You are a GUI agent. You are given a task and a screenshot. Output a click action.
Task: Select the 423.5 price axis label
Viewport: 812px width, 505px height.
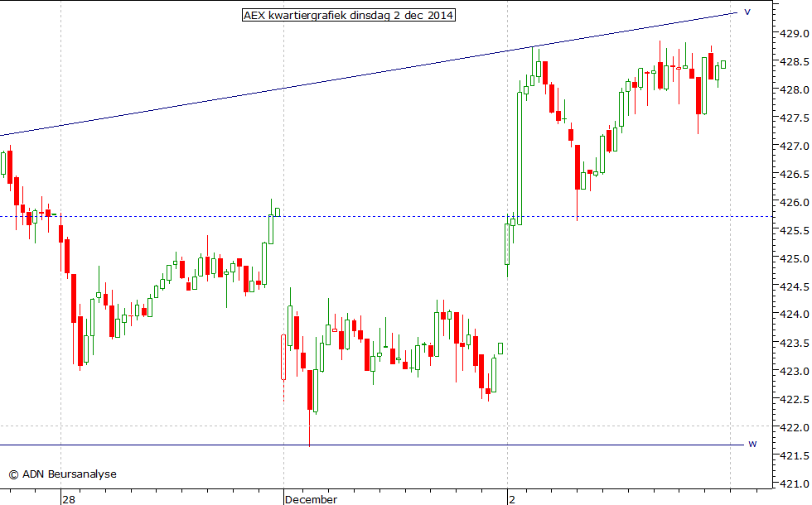(x=795, y=343)
